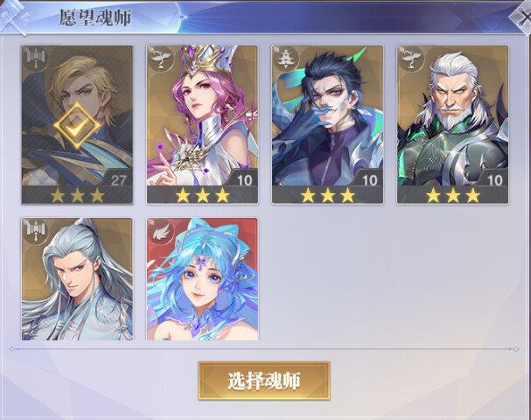Click the tower emblem on dark-blue-haired hero card
Viewport: 531px width, 420px height.
(x=286, y=59)
